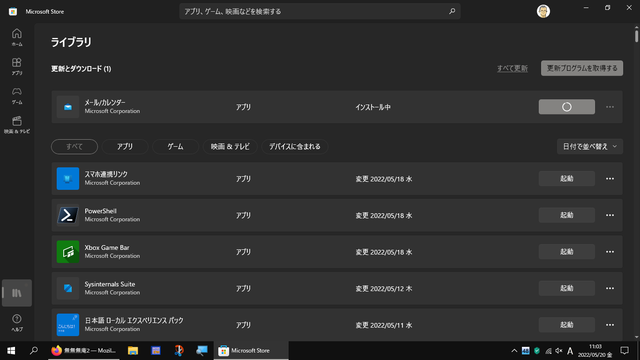Open more options for Sysinternals Suite
Screen dimensions: 640x360
(x=610, y=288)
